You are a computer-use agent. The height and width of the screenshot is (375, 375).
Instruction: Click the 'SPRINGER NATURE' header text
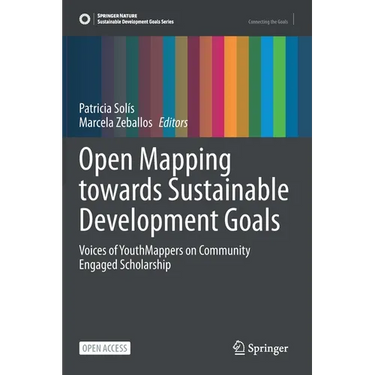coord(117,16)
